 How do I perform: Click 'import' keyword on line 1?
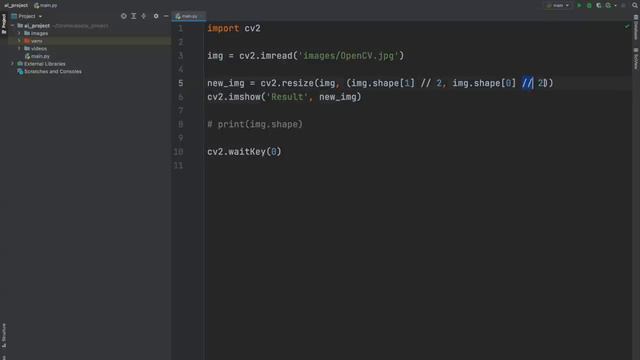[x=223, y=28]
